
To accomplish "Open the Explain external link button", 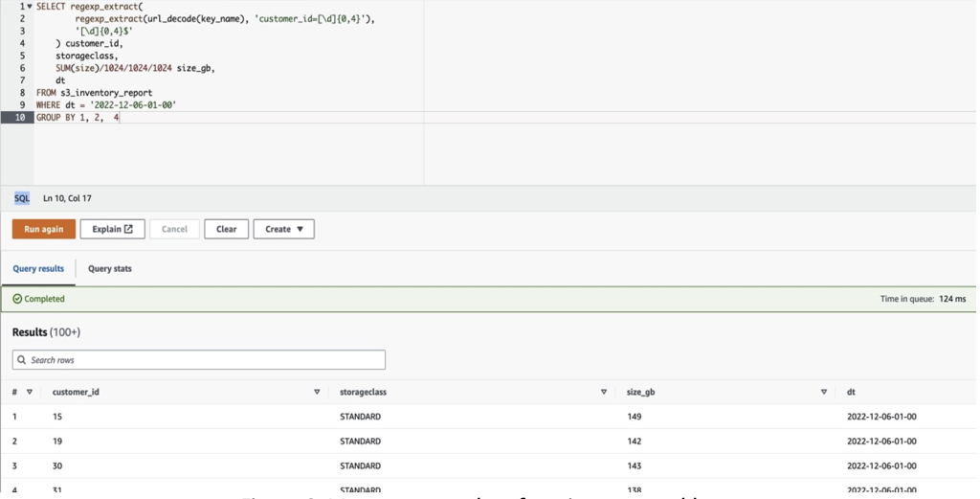I will (113, 229).
